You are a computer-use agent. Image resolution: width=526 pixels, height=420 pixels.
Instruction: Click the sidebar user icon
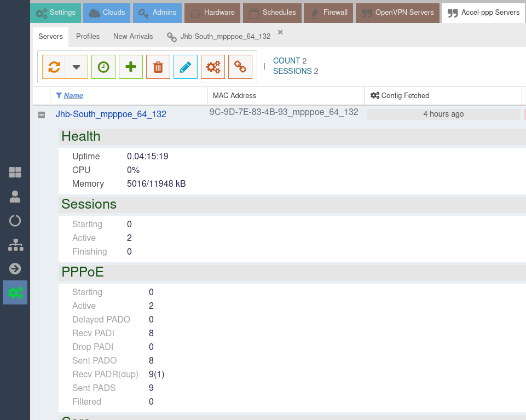click(15, 197)
